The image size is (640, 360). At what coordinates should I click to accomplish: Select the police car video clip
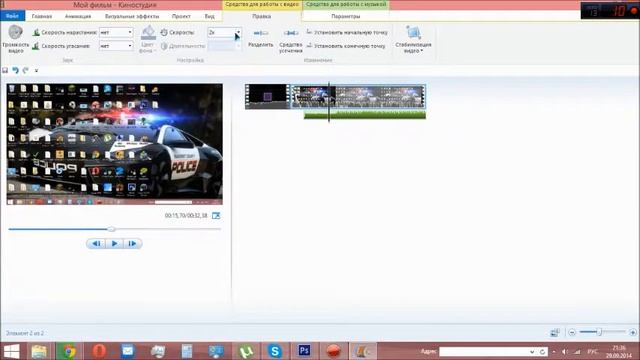358,96
